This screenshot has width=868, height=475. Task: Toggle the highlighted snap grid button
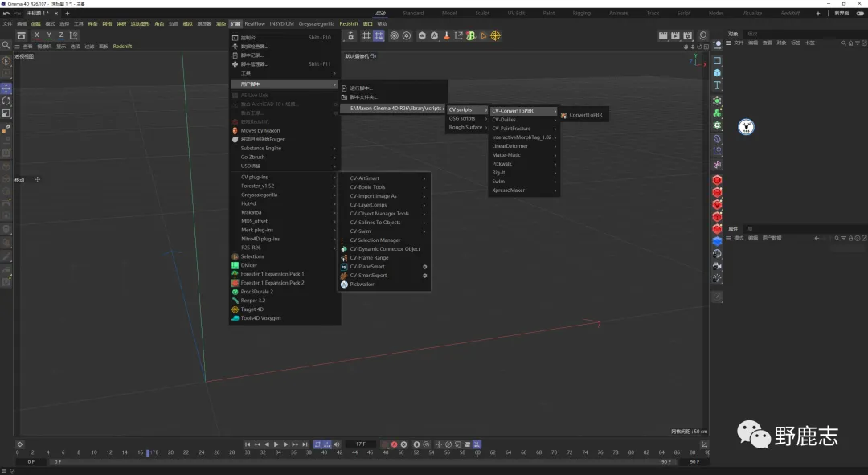coord(379,35)
